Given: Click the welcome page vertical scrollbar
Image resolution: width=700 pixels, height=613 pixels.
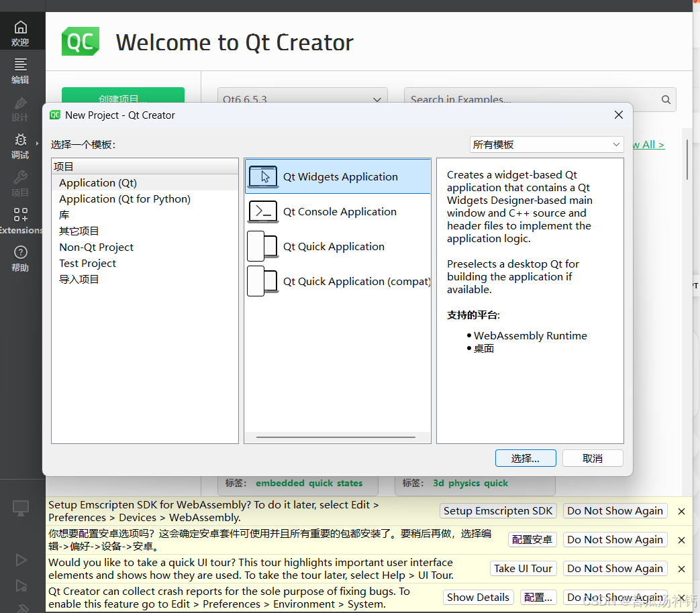Looking at the screenshot, I should (x=687, y=160).
